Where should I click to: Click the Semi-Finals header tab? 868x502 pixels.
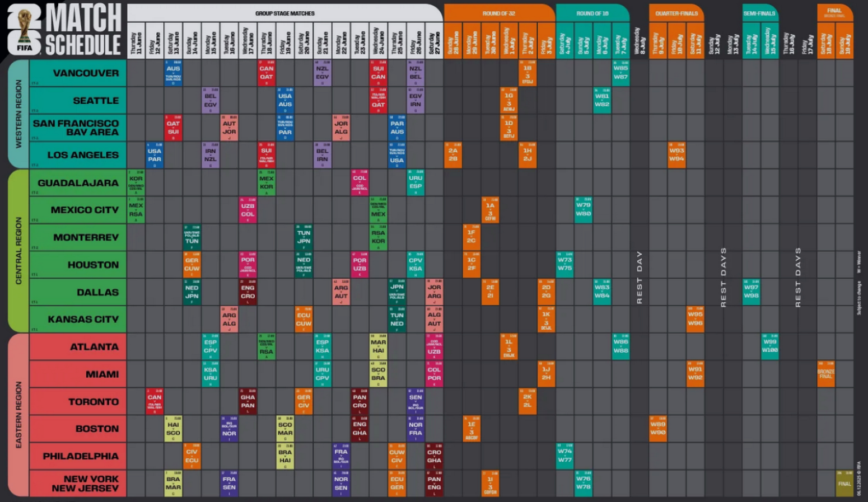pos(759,13)
